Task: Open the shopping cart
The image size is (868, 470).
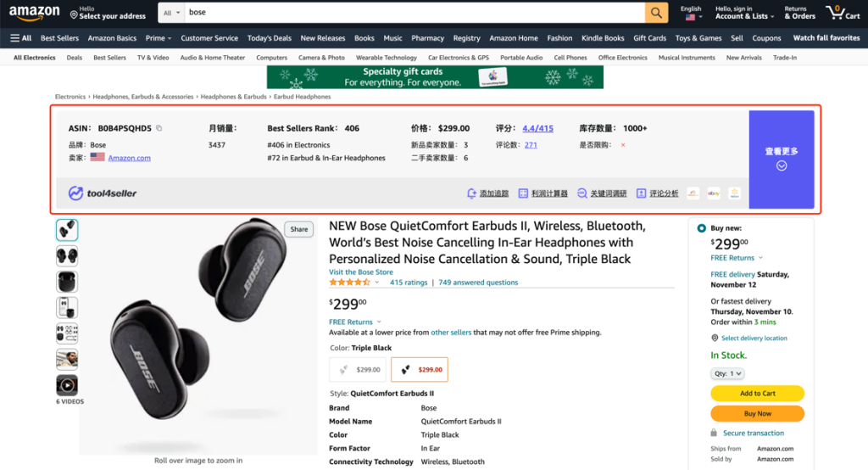Action: [x=843, y=13]
